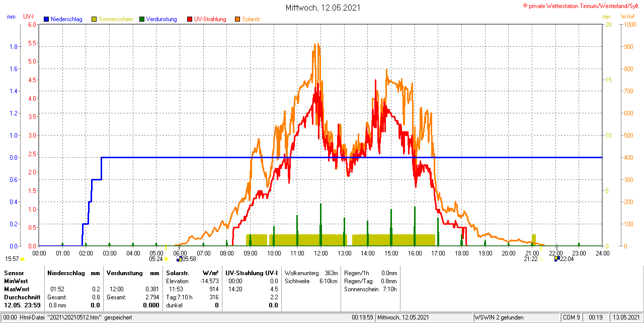This screenshot has width=644, height=323.
Task: Click the Html-Datei gespeichert status message
Action: pyautogui.click(x=75, y=317)
